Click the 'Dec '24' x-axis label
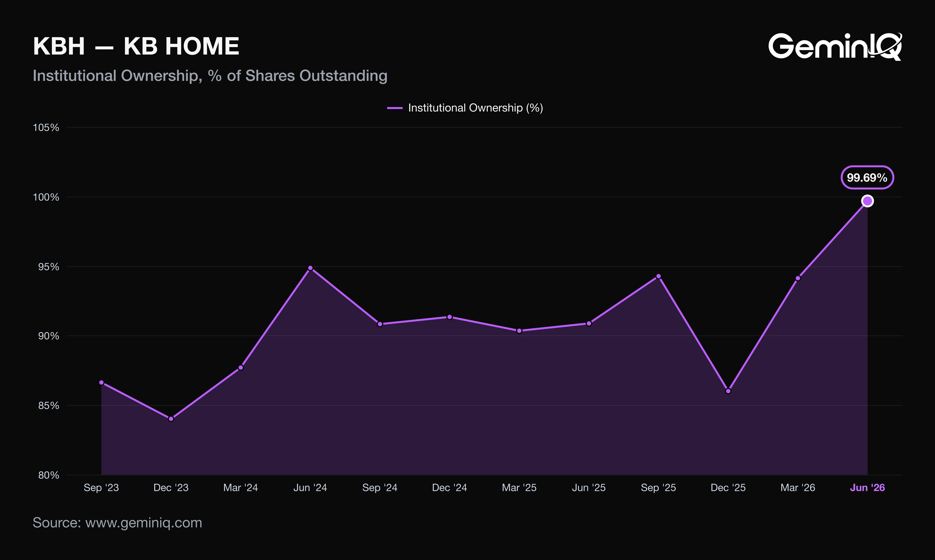The height and width of the screenshot is (560, 935). coord(449,488)
